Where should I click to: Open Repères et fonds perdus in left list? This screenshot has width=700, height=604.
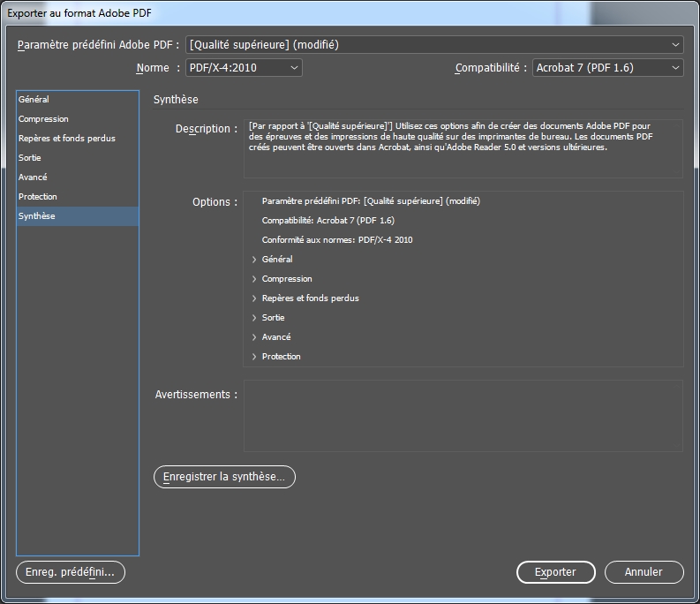[x=77, y=139]
